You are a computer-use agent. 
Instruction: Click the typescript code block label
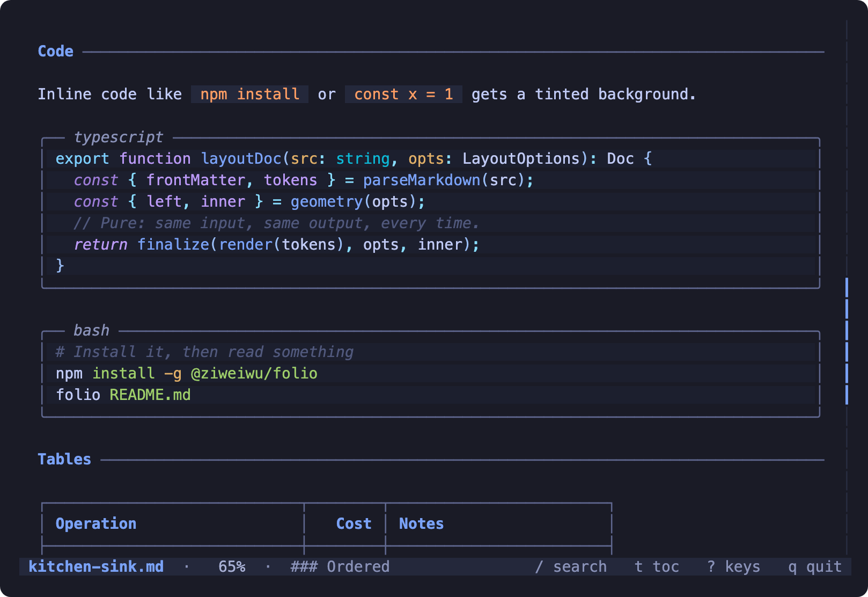[x=119, y=137]
